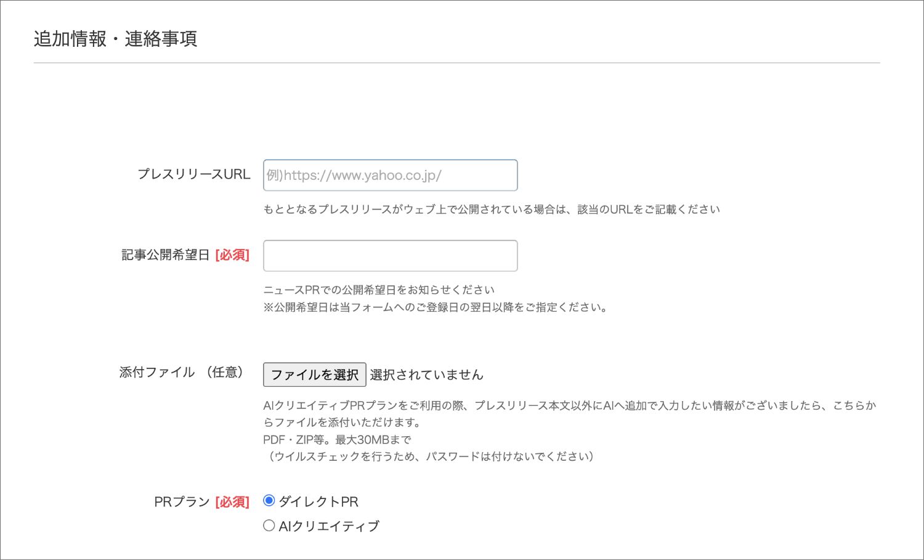
Task: Click the プレスリリースURL input field
Action: click(390, 176)
